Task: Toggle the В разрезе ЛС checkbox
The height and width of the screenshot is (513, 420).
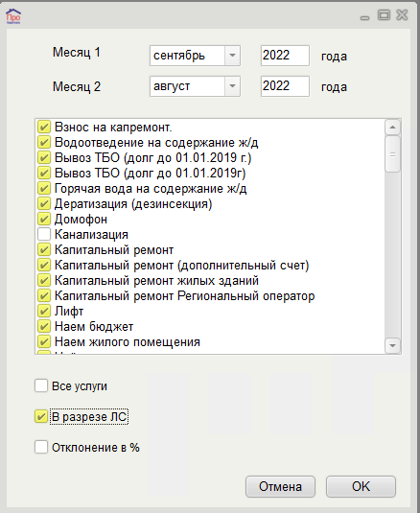Action: tap(41, 416)
